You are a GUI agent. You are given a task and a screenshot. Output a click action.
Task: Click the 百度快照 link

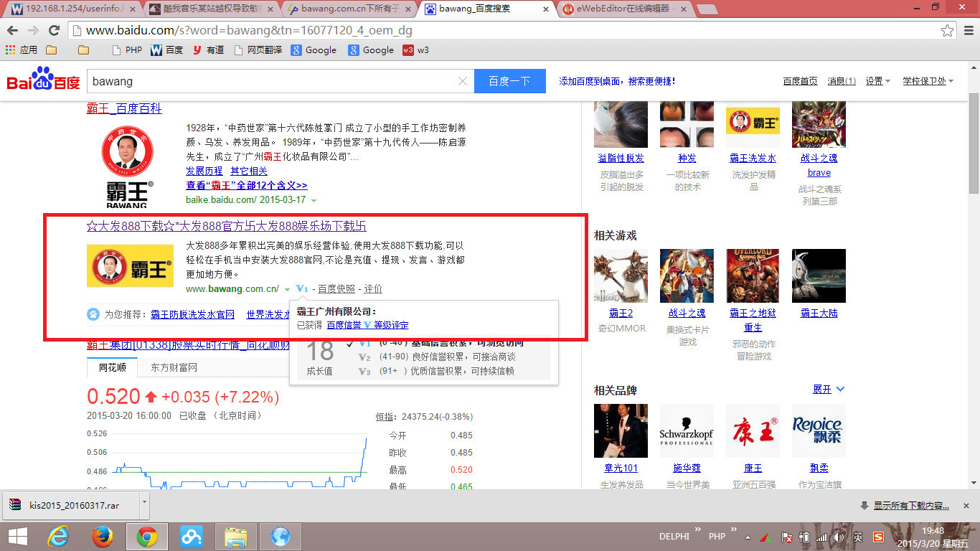(336, 288)
